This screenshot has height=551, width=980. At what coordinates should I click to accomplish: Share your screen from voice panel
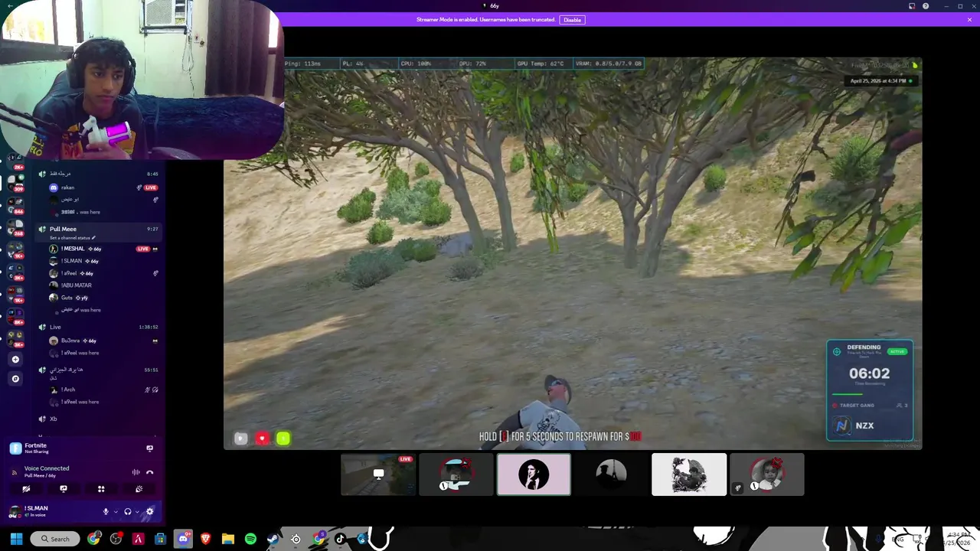click(x=64, y=489)
